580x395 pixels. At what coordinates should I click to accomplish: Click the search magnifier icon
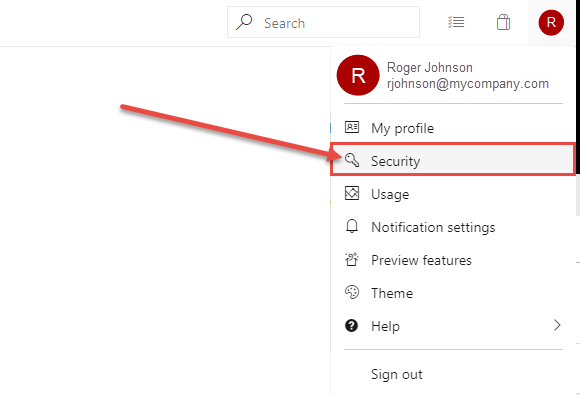pyautogui.click(x=244, y=22)
